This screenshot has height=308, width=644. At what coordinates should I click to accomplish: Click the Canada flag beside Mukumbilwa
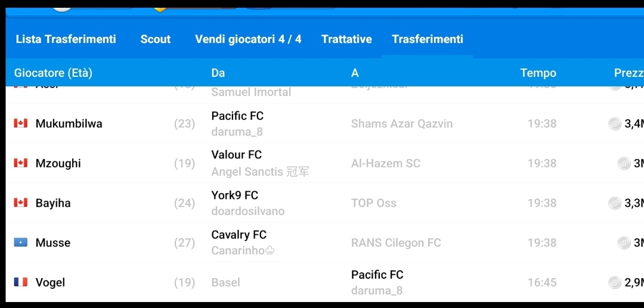21,123
